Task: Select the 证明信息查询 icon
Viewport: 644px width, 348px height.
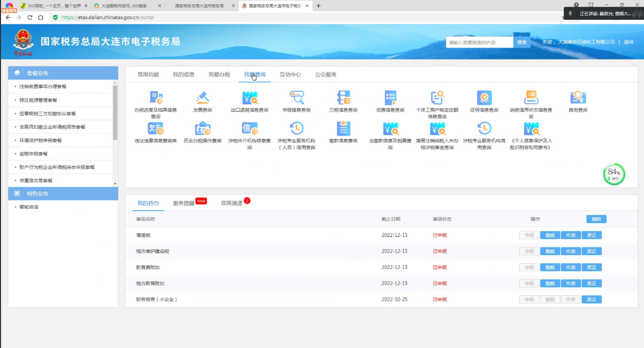Action: [484, 98]
